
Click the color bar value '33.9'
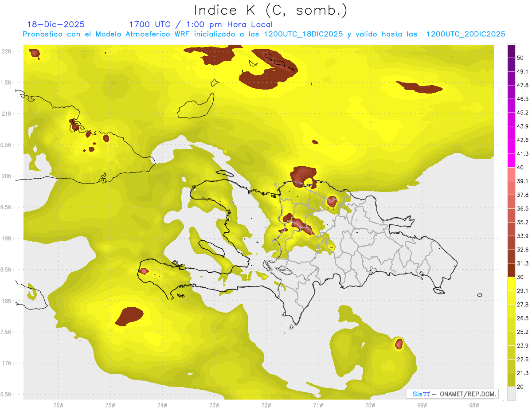[522, 236]
